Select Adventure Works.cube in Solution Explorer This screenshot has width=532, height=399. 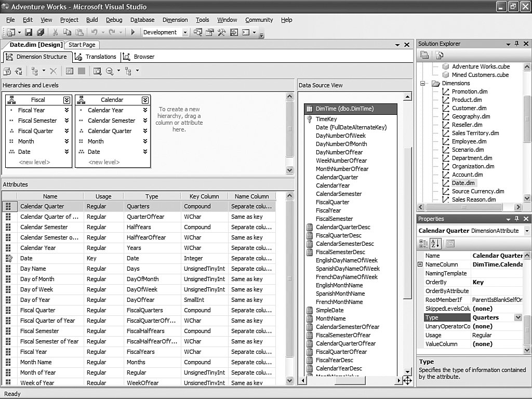coord(481,66)
